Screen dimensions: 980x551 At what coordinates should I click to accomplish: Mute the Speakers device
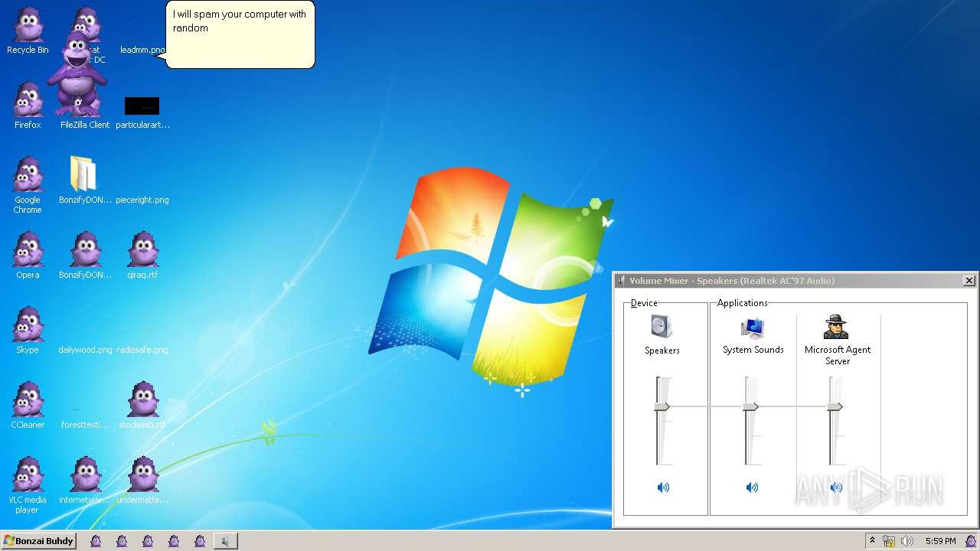coord(663,487)
